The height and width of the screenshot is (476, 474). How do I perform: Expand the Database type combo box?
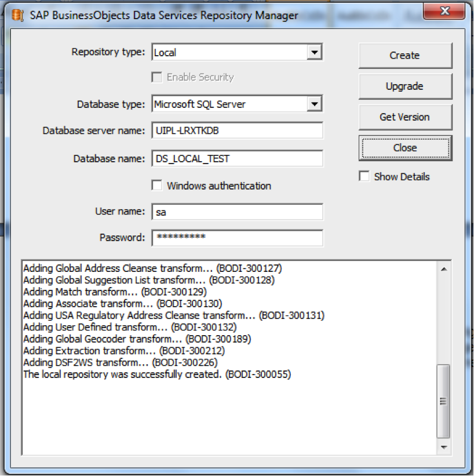pos(315,104)
